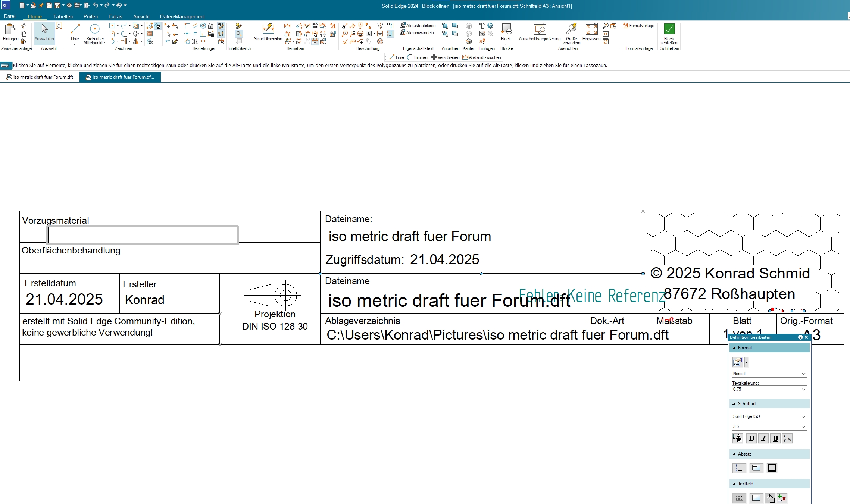Collapse the Schriftart section
Screen dimensions: 850x504
click(x=769, y=404)
